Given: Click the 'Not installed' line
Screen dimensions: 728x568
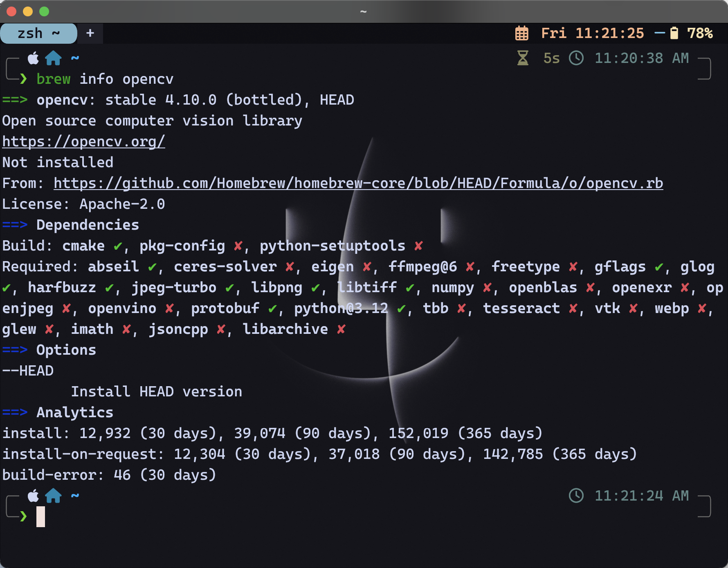Looking at the screenshot, I should [58, 162].
